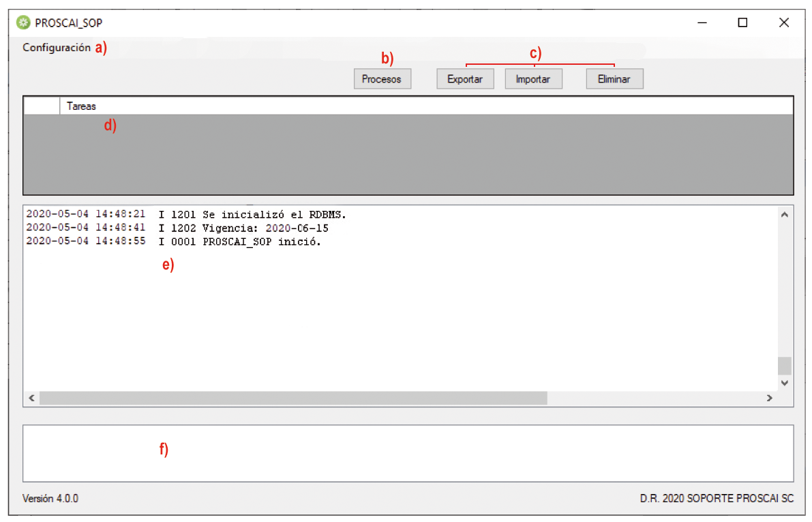This screenshot has width=812, height=522.
Task: Maximize the PROSCAI_SOP window
Action: pyautogui.click(x=742, y=23)
